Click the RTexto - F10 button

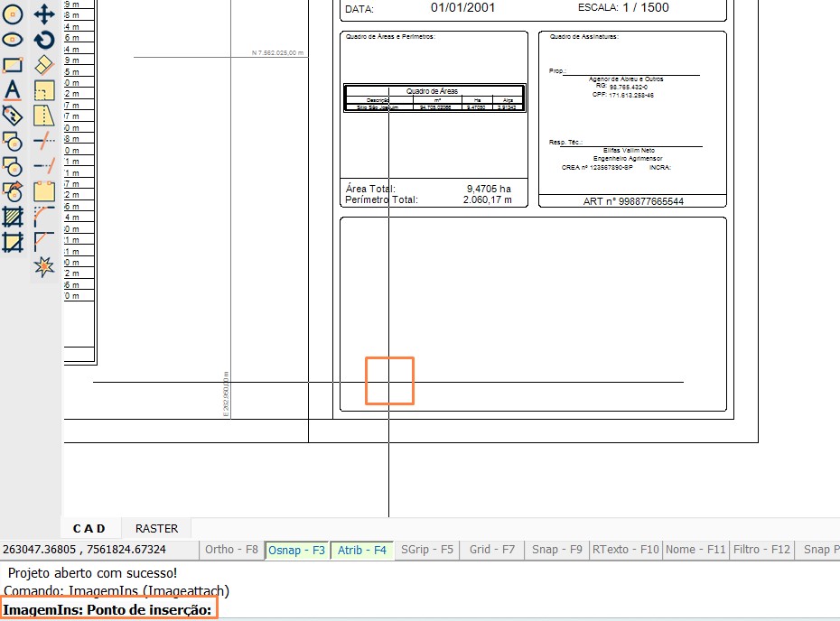tap(627, 550)
